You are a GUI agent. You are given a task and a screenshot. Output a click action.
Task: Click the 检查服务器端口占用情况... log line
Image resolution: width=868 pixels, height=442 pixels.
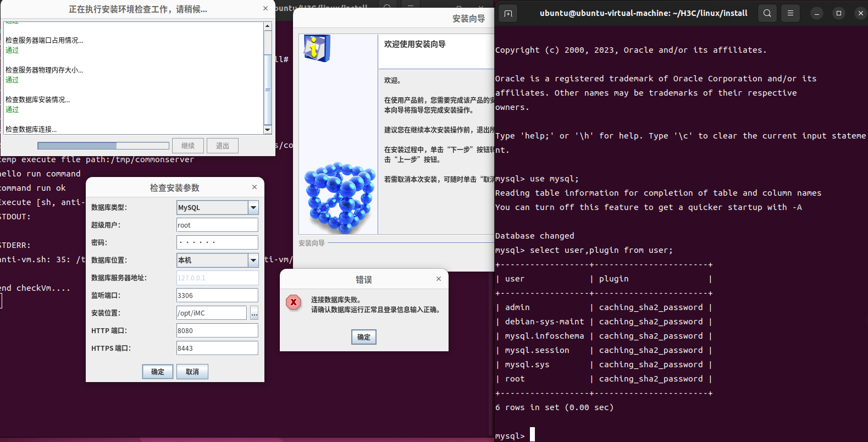(x=45, y=40)
